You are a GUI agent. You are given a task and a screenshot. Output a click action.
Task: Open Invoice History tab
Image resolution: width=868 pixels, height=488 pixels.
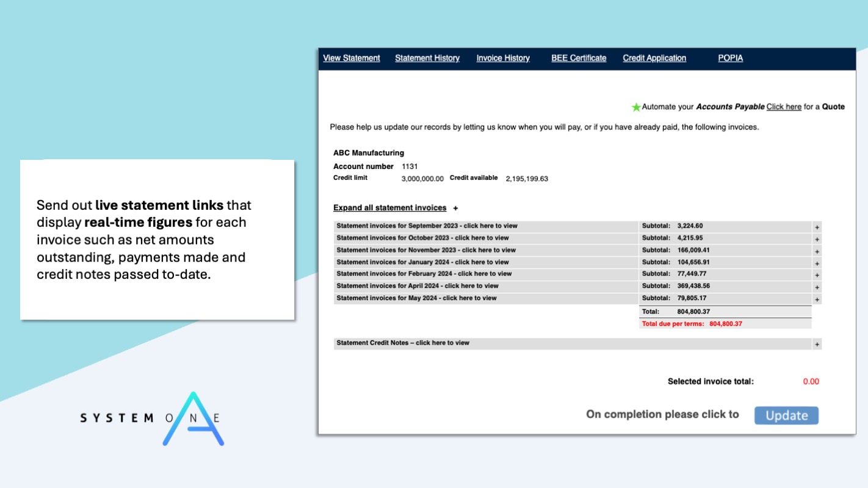[503, 58]
